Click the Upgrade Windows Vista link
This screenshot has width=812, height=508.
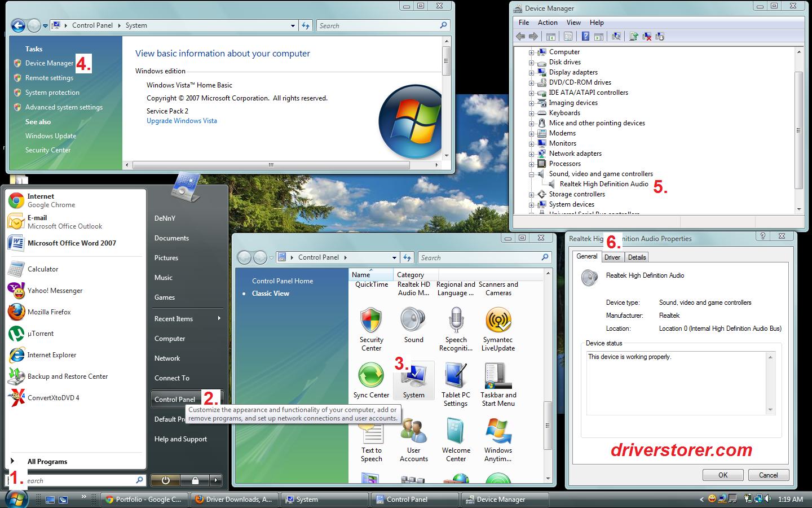[x=182, y=121]
